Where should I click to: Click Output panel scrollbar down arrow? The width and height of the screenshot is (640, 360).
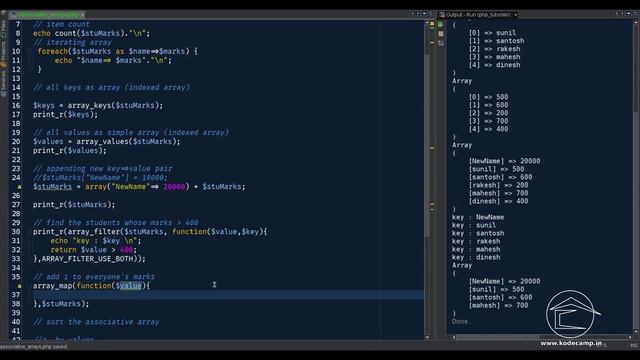tap(636, 331)
